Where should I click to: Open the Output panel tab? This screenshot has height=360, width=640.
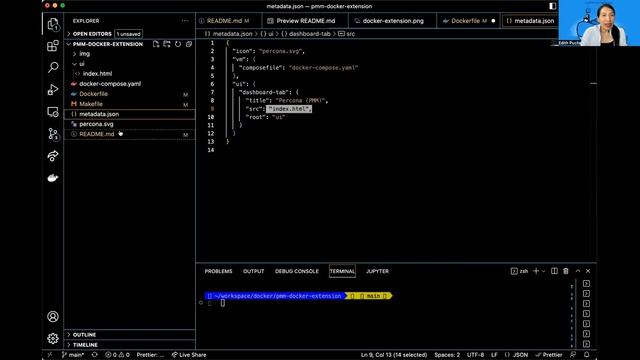point(253,271)
